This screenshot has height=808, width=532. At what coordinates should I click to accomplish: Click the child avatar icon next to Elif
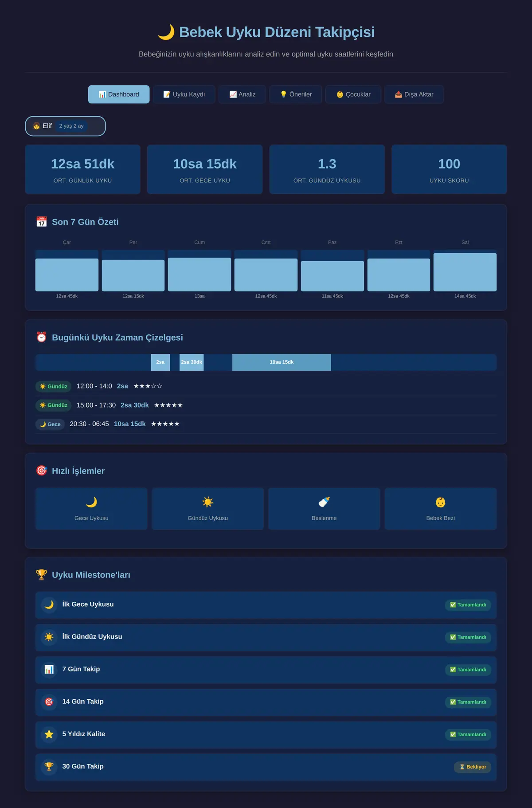click(x=37, y=126)
